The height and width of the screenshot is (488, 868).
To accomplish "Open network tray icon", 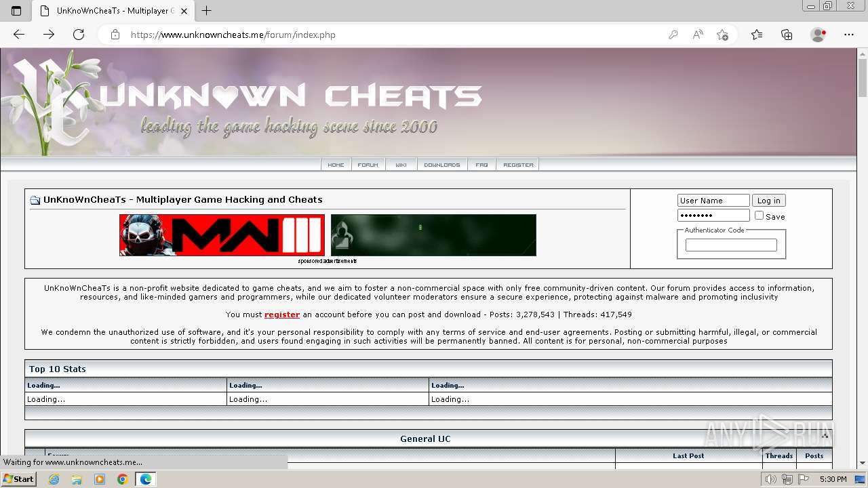I will (787, 479).
